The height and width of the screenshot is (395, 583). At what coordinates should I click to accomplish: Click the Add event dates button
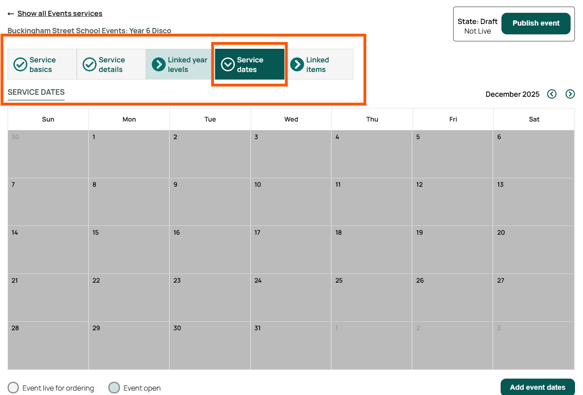[x=537, y=387]
